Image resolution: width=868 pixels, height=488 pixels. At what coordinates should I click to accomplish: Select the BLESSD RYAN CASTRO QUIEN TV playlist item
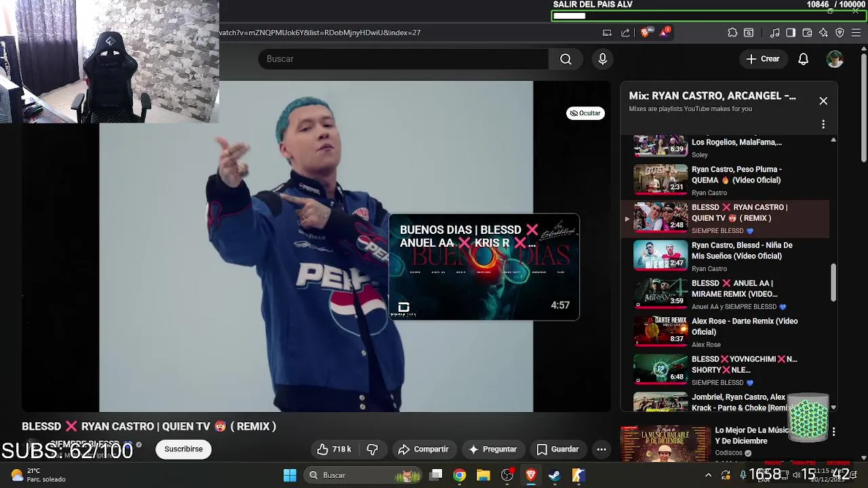pyautogui.click(x=726, y=218)
